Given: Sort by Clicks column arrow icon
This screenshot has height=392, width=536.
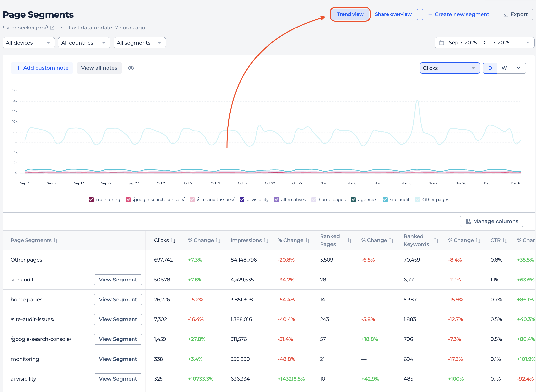Looking at the screenshot, I should coord(173,240).
